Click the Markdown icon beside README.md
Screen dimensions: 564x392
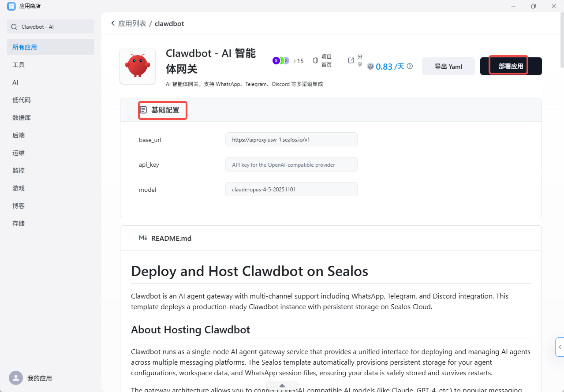tap(143, 238)
